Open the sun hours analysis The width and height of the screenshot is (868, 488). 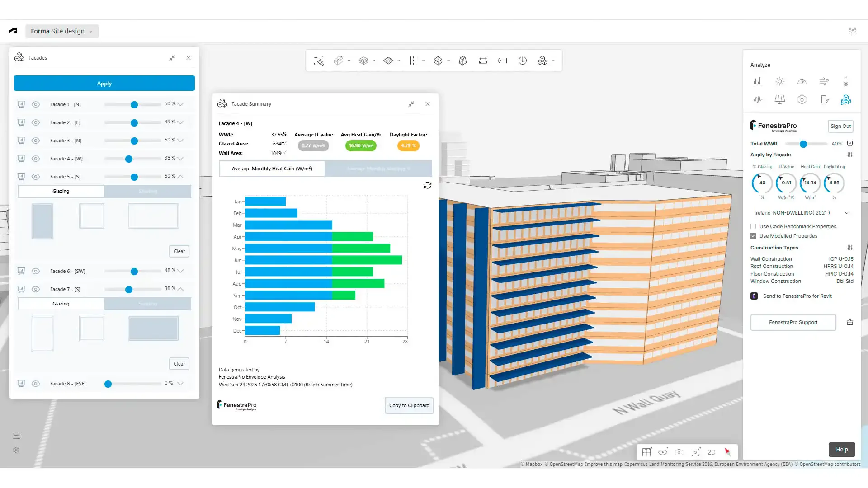click(780, 81)
